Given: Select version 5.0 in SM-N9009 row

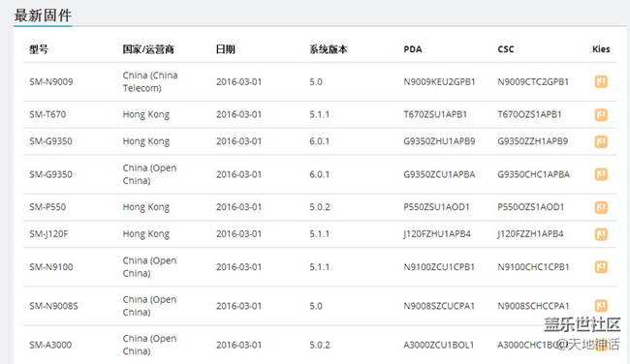Looking at the screenshot, I should [316, 82].
